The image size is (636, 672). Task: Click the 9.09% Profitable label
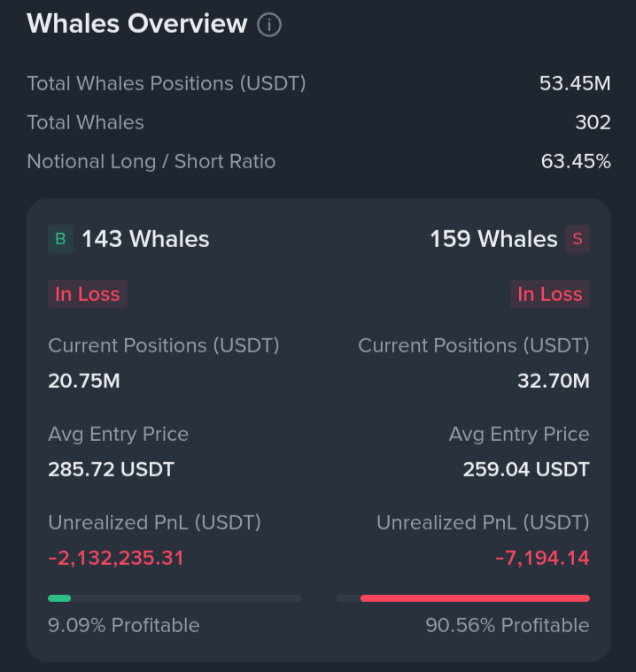124,625
